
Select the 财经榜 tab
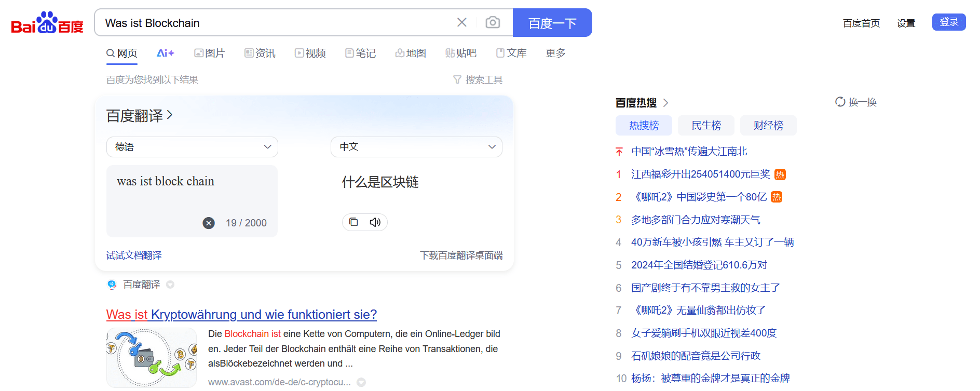point(768,125)
